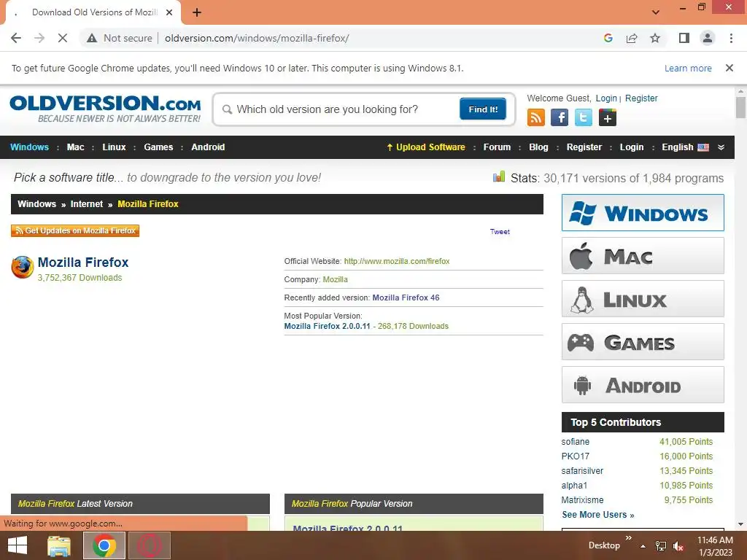Expand the double-chevron language dropdown
The height and width of the screenshot is (560, 747).
tap(721, 147)
